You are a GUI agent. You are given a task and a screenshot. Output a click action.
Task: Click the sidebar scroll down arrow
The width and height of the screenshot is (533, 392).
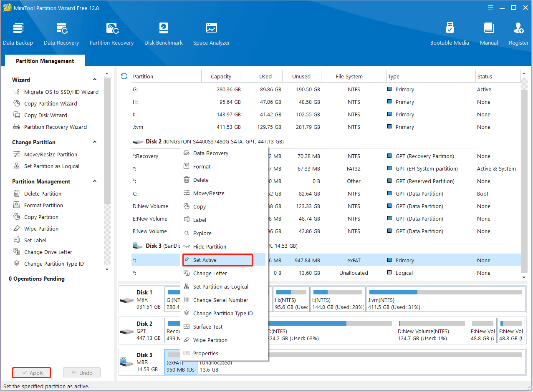point(107,269)
